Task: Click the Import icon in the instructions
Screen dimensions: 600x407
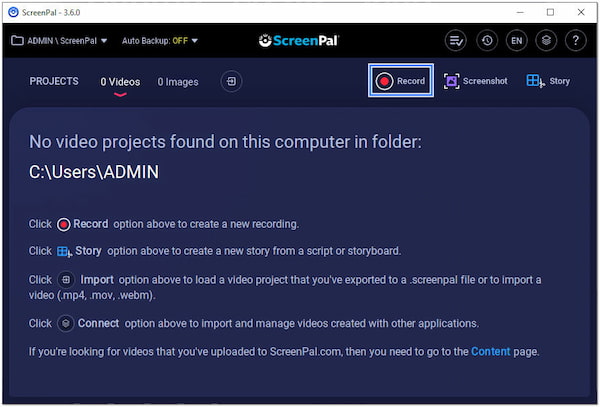Action: tap(66, 280)
